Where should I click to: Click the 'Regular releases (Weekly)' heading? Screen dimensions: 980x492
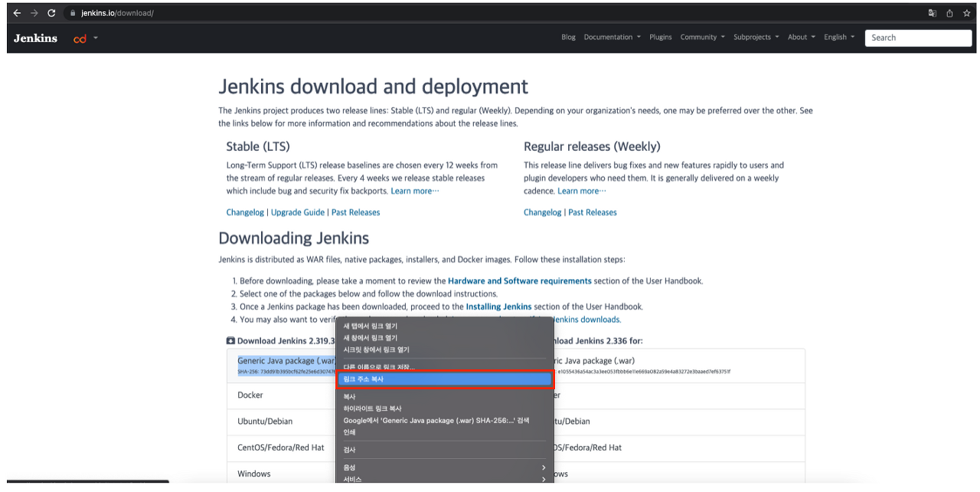point(592,146)
